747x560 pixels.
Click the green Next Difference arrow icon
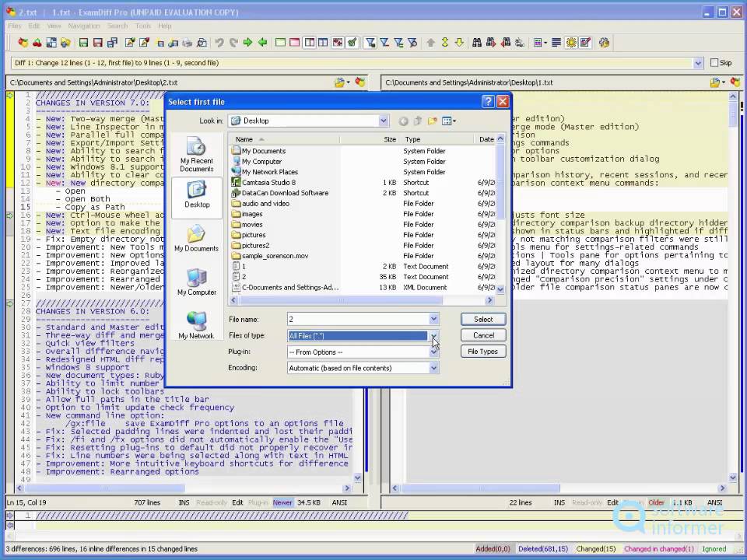pyautogui.click(x=247, y=43)
